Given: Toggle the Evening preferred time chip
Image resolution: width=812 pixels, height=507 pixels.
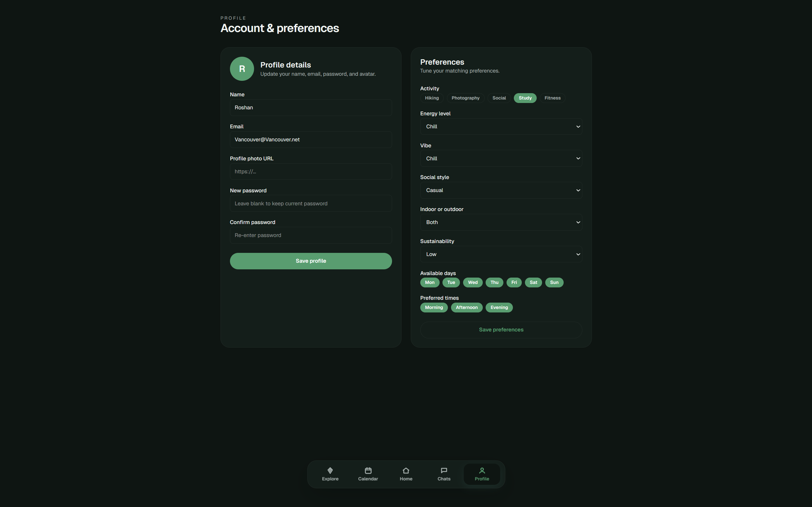Looking at the screenshot, I should (x=499, y=307).
